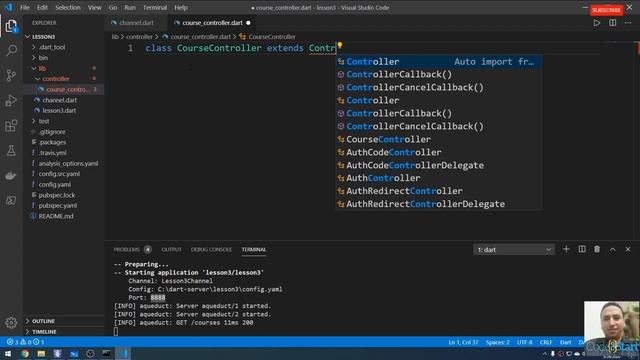Open File Explorer from the taskbar
The width and height of the screenshot is (640, 360).
coord(41,353)
